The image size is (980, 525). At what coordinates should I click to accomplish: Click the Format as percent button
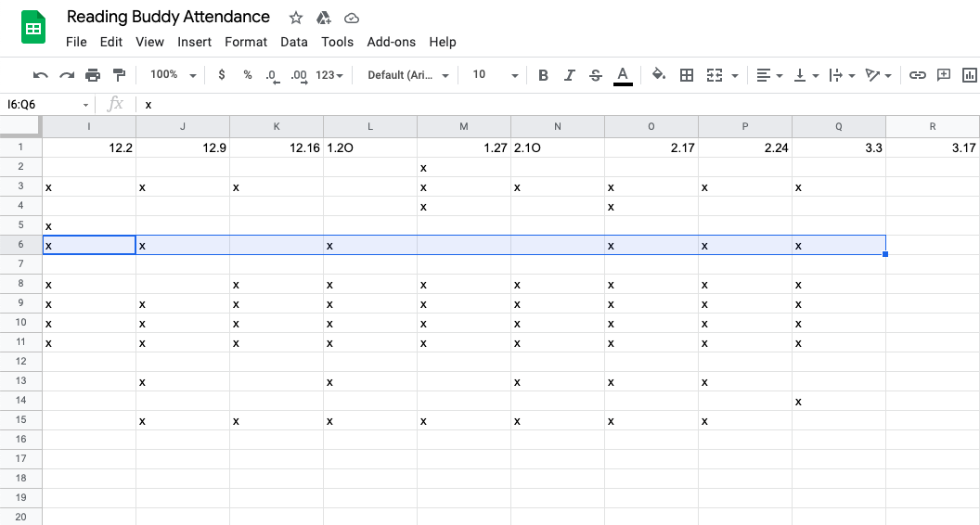click(248, 75)
